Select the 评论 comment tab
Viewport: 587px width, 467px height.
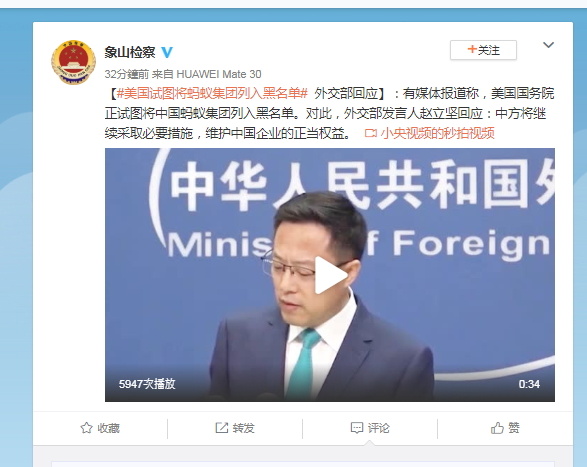coord(370,428)
